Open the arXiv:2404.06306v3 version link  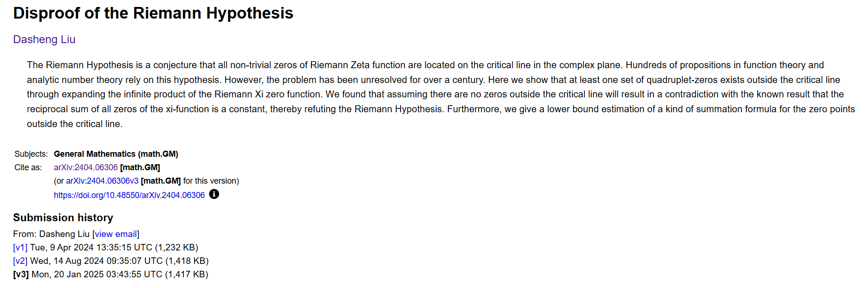[102, 181]
